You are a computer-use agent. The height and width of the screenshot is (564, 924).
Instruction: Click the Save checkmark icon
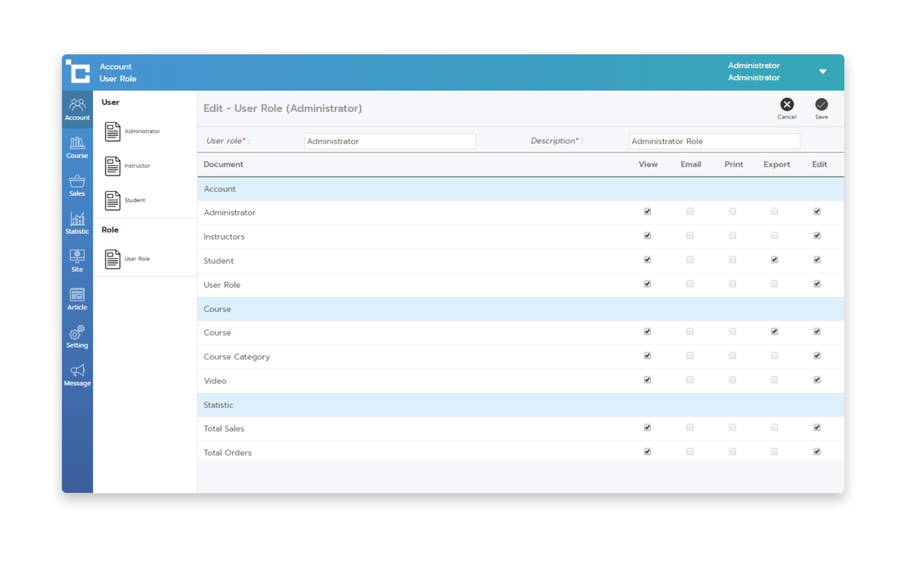(x=821, y=105)
